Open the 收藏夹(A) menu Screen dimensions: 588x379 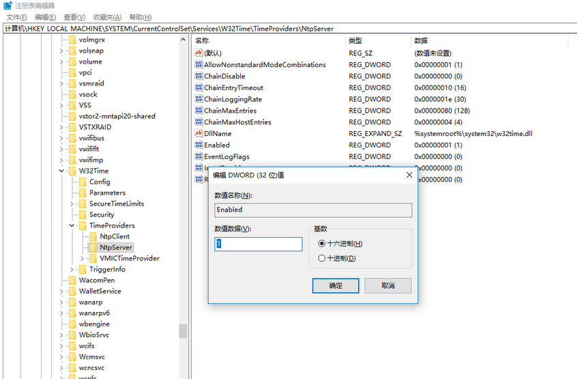pyautogui.click(x=108, y=17)
